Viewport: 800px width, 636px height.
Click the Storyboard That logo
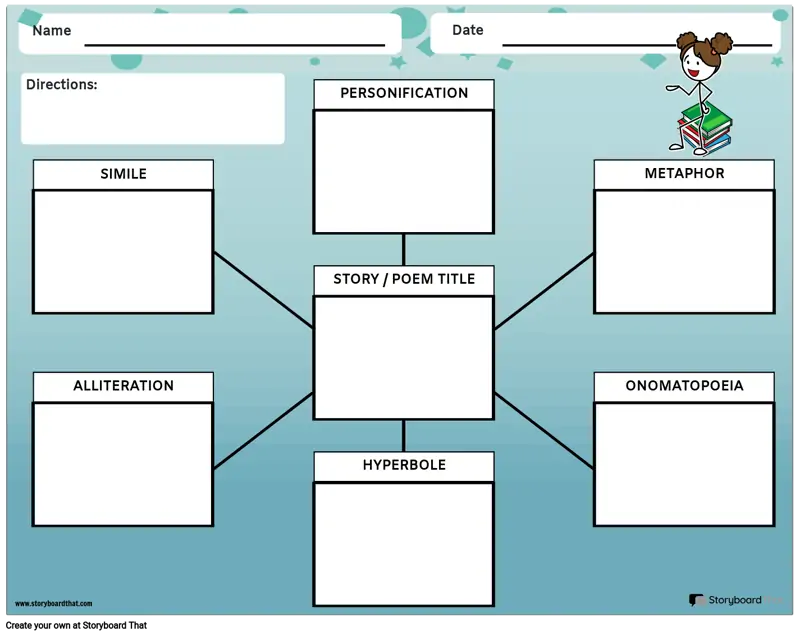click(736, 600)
